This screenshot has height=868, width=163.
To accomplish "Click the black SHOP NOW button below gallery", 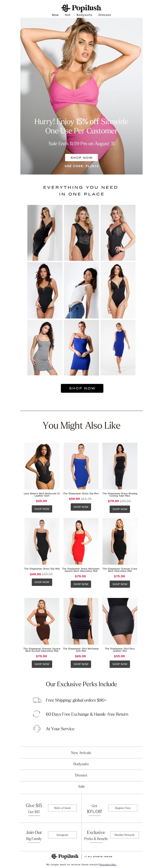I will coord(82,388).
